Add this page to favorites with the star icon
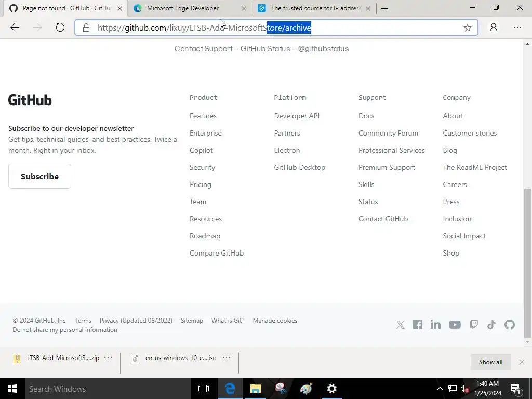This screenshot has width=532, height=399. (x=467, y=28)
